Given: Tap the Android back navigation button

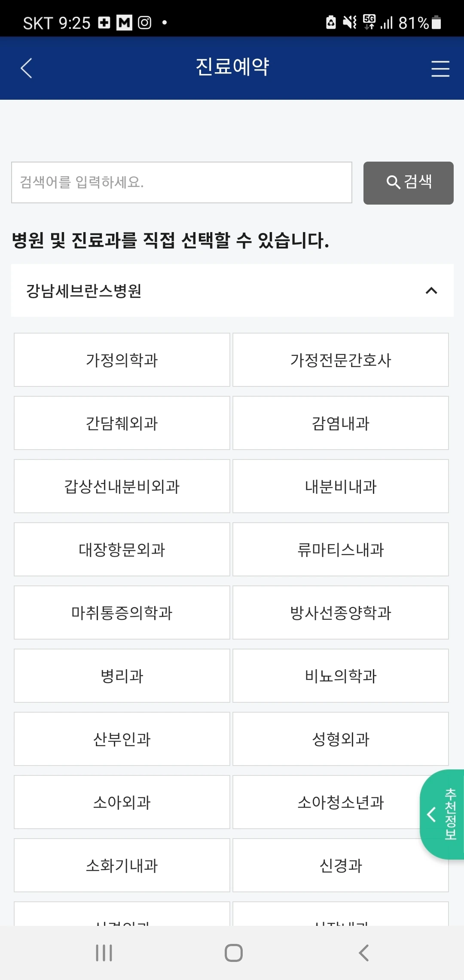Looking at the screenshot, I should tap(363, 953).
